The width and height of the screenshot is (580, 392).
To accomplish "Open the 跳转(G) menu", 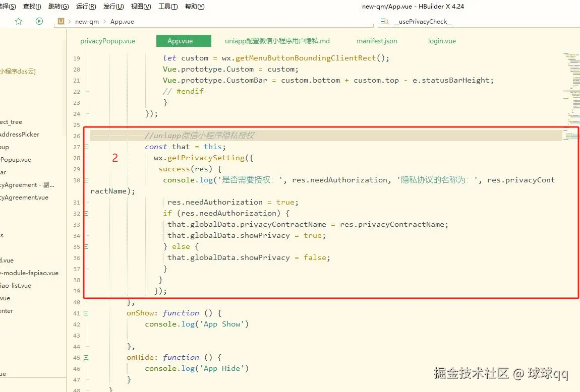I will pyautogui.click(x=59, y=6).
